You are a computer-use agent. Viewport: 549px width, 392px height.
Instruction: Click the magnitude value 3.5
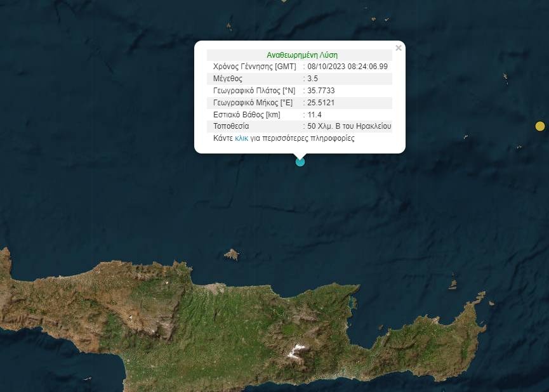(x=312, y=79)
